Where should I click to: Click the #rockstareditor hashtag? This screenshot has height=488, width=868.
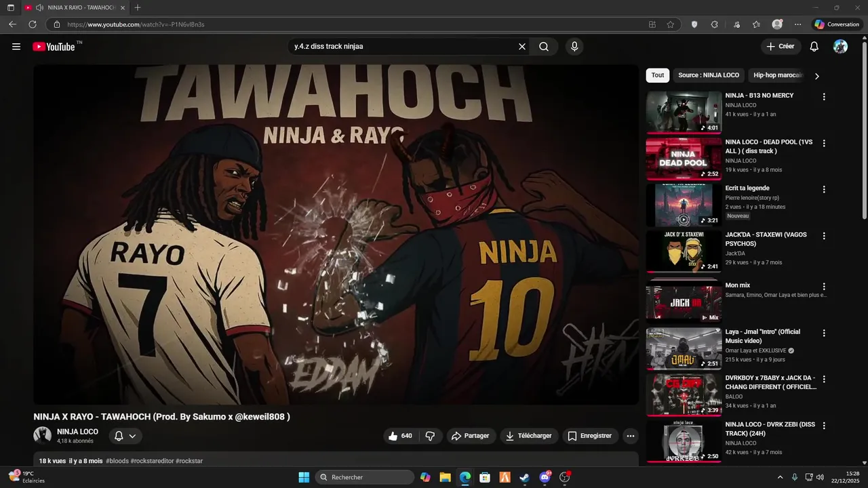pos(152,461)
